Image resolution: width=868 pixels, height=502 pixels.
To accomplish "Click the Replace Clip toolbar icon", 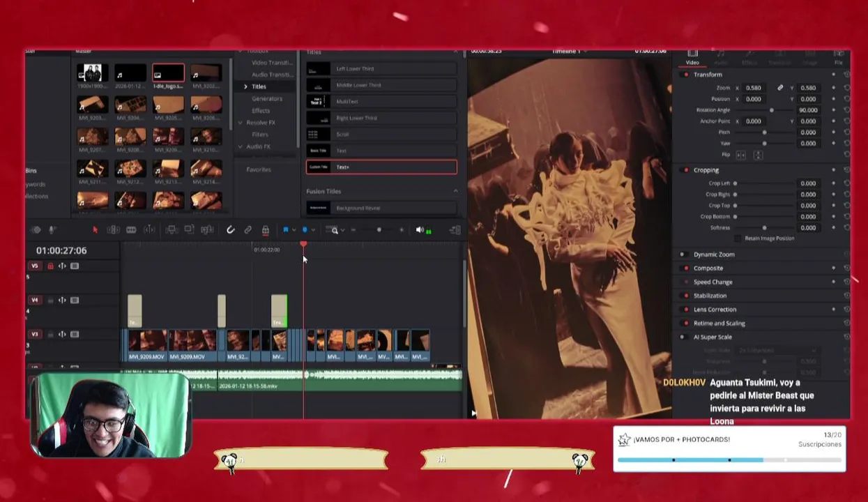I will click(x=207, y=229).
